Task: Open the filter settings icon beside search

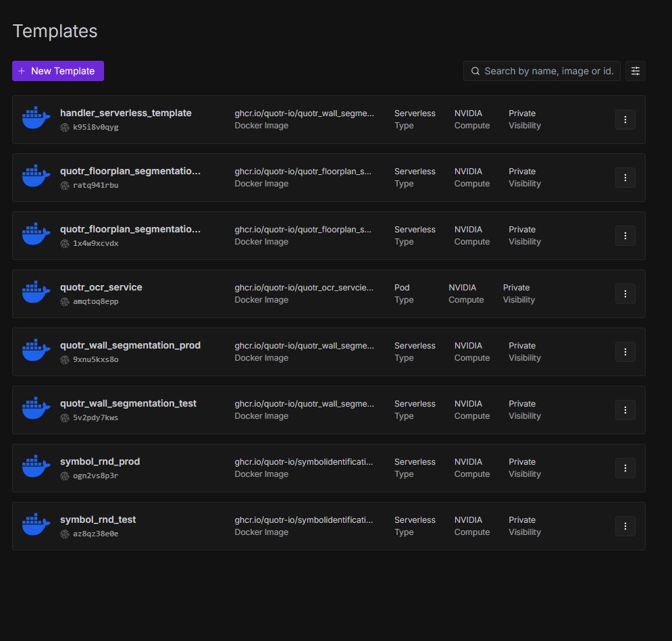Action: (635, 71)
